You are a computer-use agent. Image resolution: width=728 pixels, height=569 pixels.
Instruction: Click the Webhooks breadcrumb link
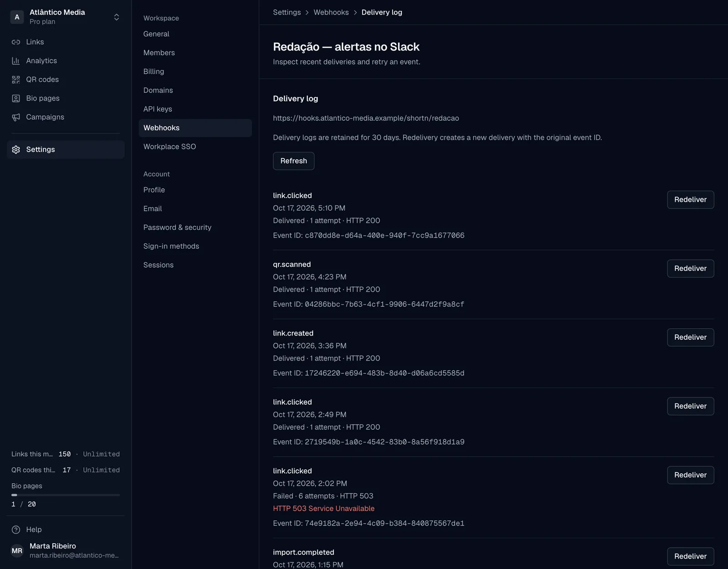[331, 12]
